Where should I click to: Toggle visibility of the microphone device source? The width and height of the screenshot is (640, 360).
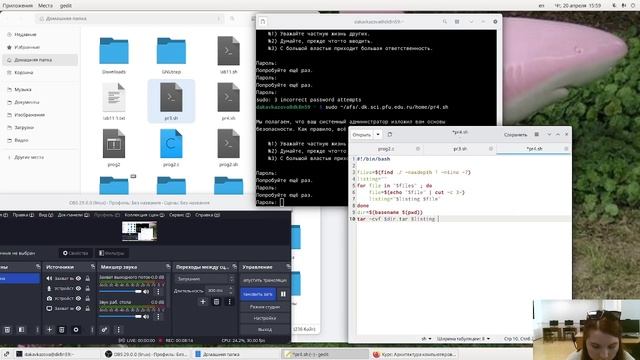(78, 288)
